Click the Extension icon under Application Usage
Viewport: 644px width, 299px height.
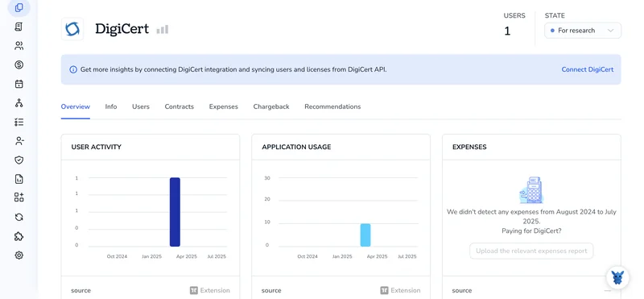tap(385, 290)
